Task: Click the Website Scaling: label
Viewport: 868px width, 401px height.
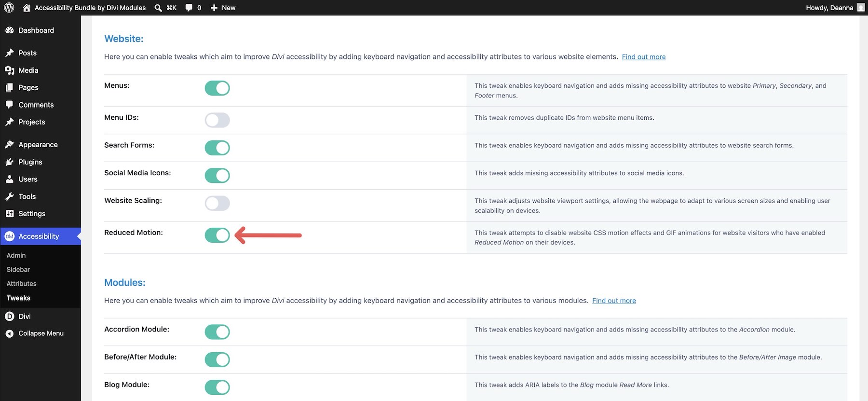Action: [133, 201]
